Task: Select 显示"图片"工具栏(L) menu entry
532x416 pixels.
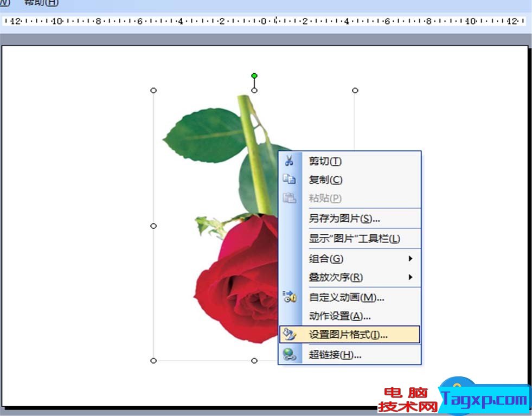Action: (x=354, y=239)
